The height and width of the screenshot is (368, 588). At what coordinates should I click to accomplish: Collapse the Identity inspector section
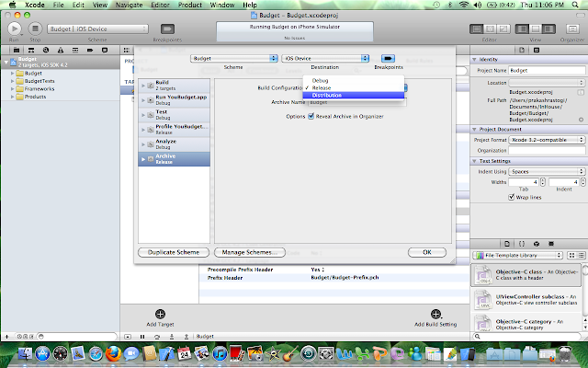474,59
